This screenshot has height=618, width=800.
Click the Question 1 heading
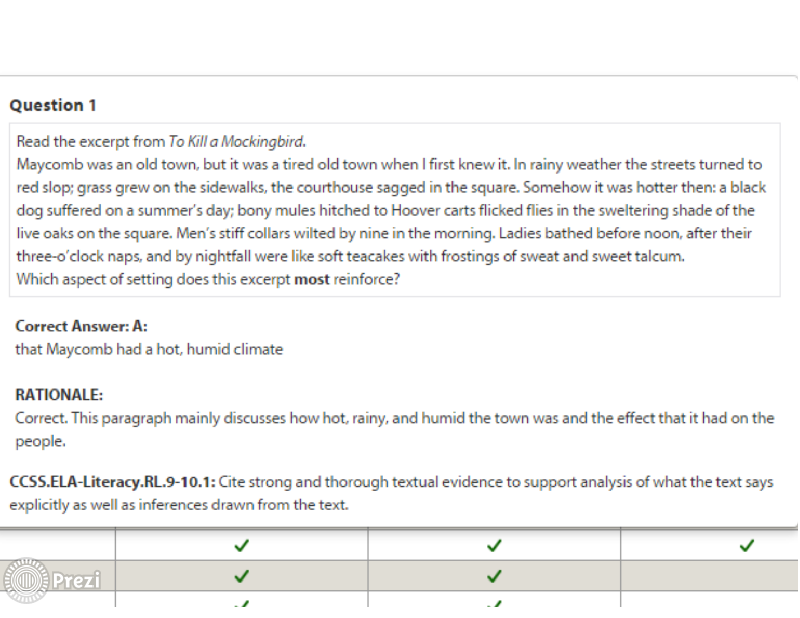point(53,105)
